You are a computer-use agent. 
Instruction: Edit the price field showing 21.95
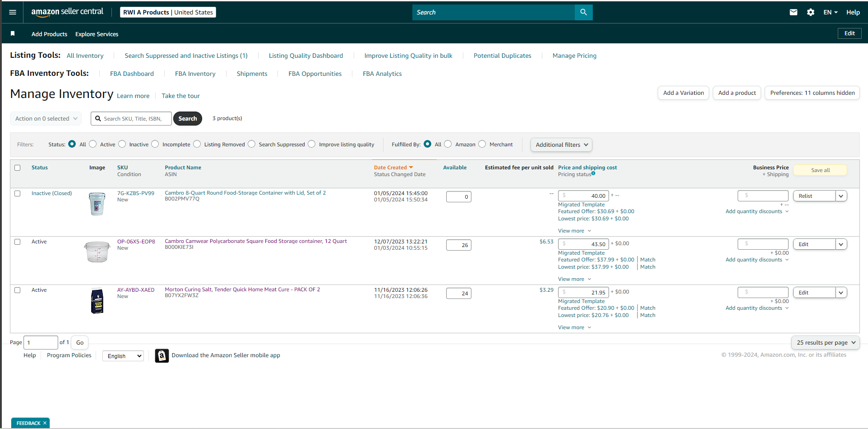pyautogui.click(x=583, y=292)
